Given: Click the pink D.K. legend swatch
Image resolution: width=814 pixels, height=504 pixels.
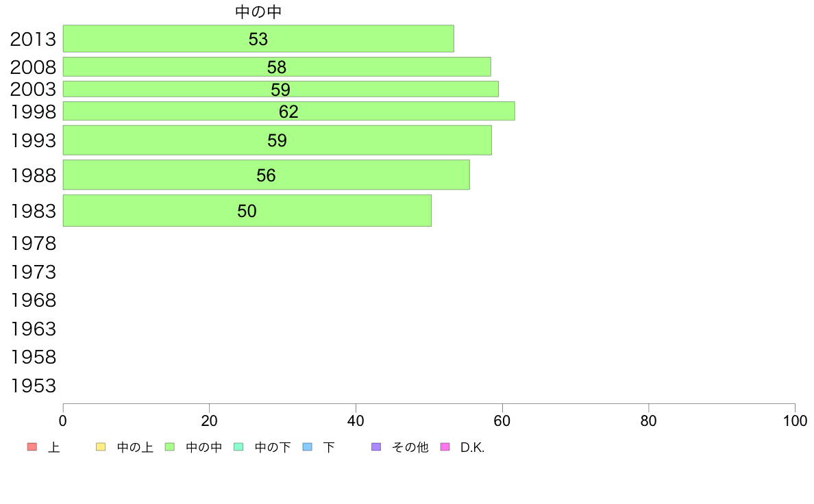Looking at the screenshot, I should click(x=445, y=447).
